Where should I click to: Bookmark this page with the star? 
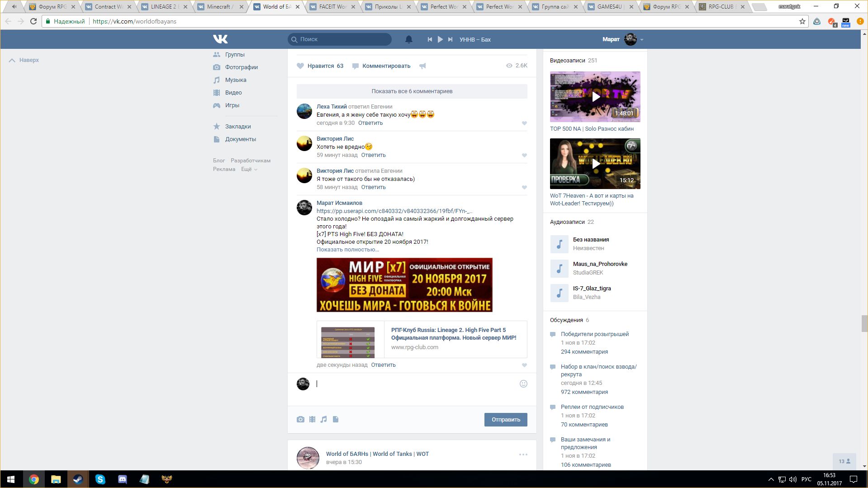tap(802, 21)
